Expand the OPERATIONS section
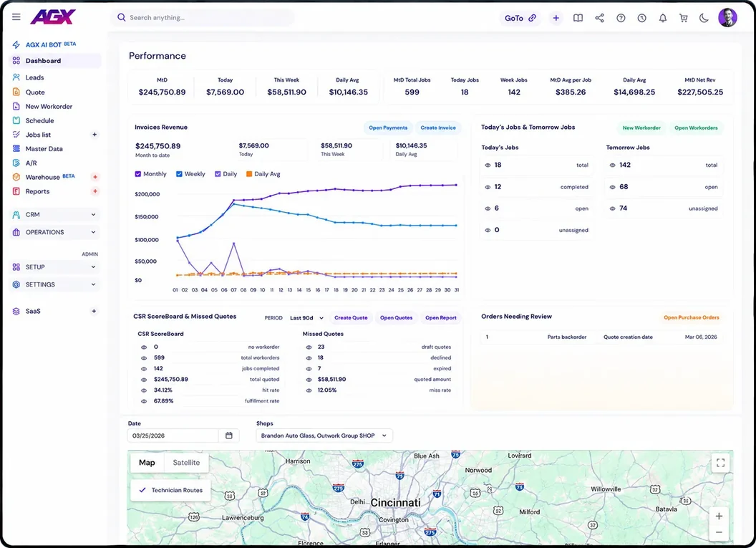This screenshot has width=756, height=548. tap(55, 233)
